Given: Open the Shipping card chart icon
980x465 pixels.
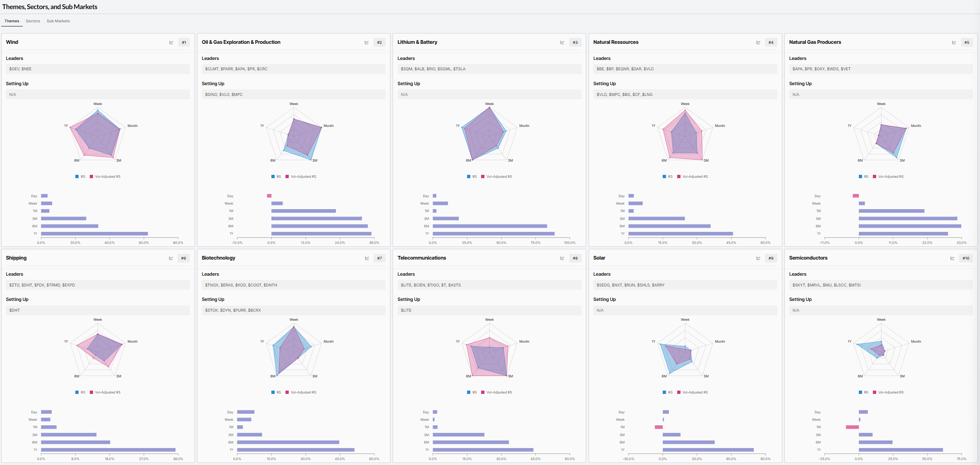Looking at the screenshot, I should 171,258.
